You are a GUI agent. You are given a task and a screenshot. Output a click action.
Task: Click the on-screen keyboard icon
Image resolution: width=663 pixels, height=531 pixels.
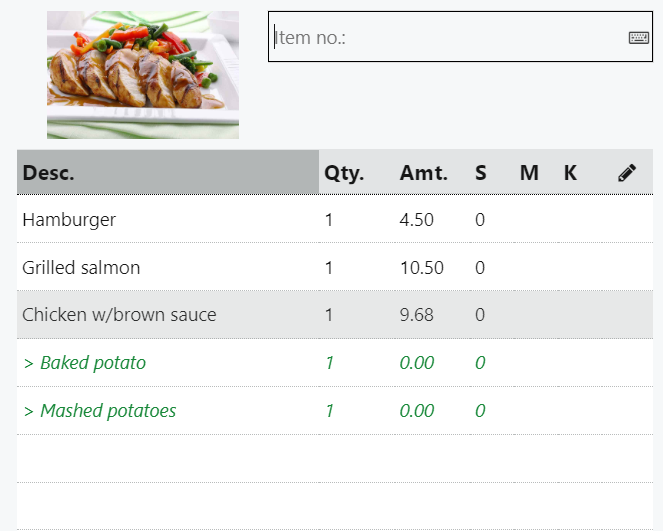click(638, 37)
